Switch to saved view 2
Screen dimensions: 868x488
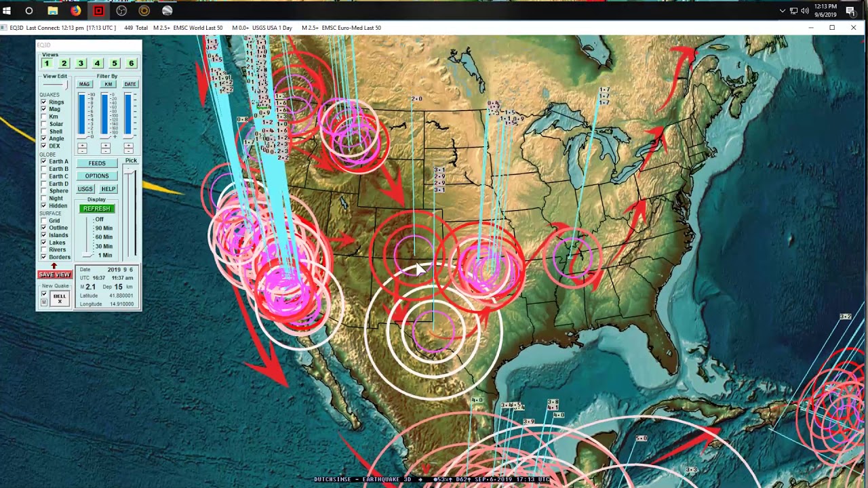pyautogui.click(x=64, y=63)
